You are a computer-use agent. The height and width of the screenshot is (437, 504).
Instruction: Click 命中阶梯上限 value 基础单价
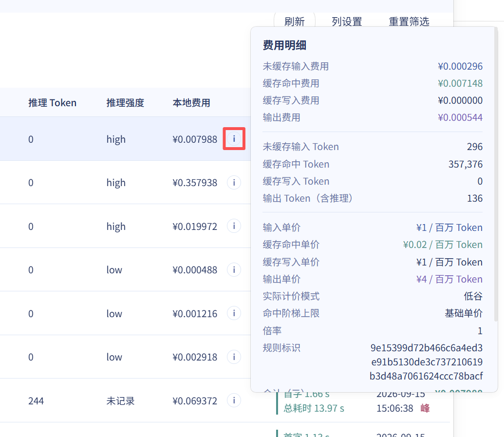point(464,313)
